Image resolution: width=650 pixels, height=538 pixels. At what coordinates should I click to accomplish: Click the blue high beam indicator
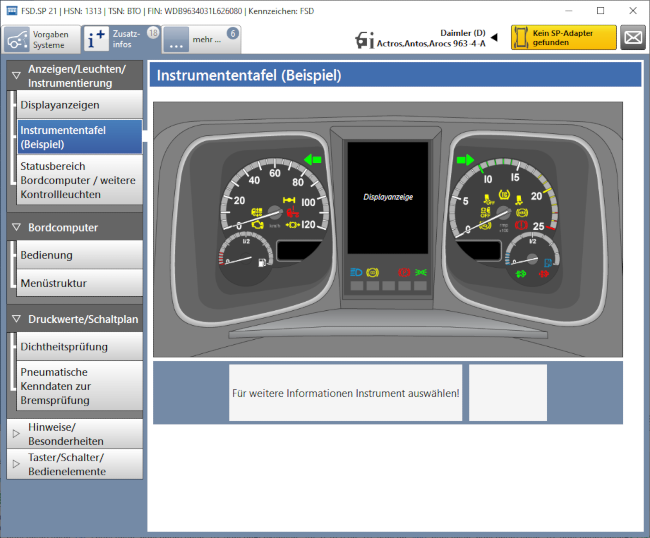pyautogui.click(x=357, y=271)
